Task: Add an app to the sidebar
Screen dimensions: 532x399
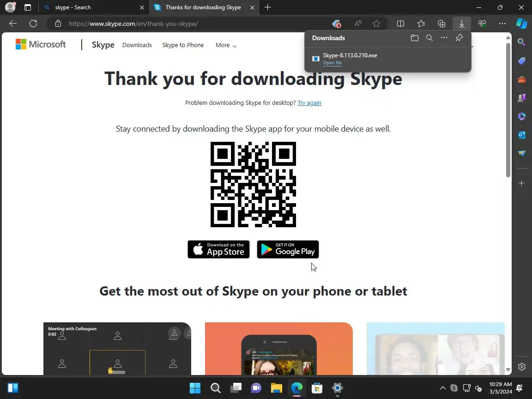Action: (x=521, y=183)
